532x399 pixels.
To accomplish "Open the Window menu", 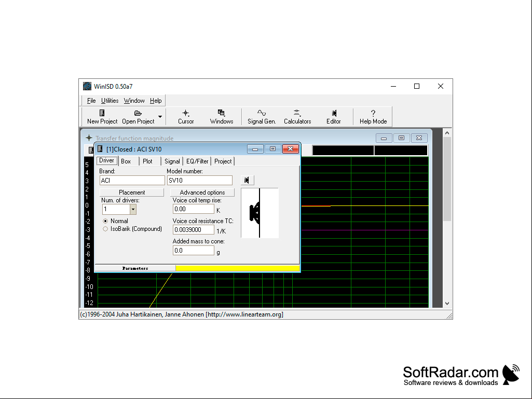I will point(134,101).
